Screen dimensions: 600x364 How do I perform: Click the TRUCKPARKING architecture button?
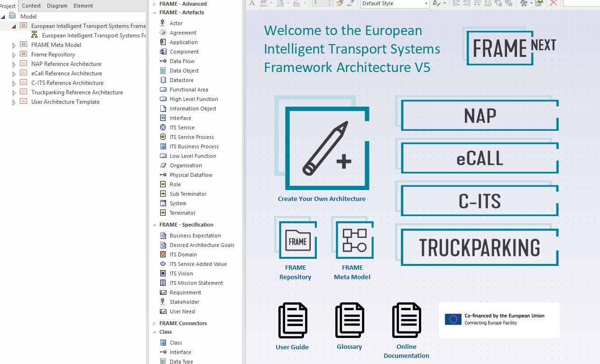480,247
